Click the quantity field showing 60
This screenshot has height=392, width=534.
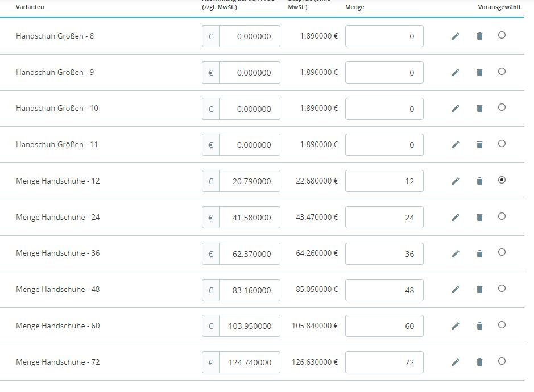coord(384,326)
